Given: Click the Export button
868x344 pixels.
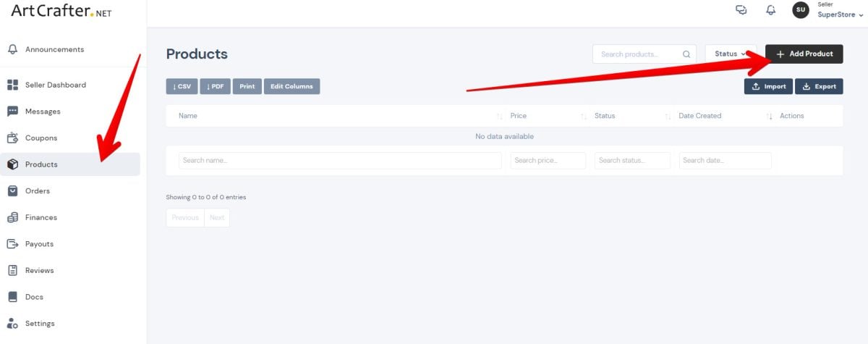Looking at the screenshot, I should [819, 86].
